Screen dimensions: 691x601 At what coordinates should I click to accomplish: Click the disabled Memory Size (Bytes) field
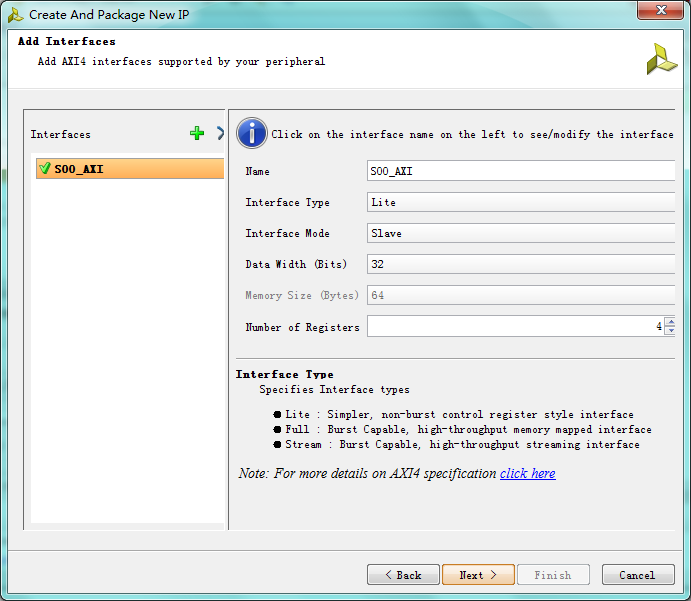pyautogui.click(x=521, y=295)
